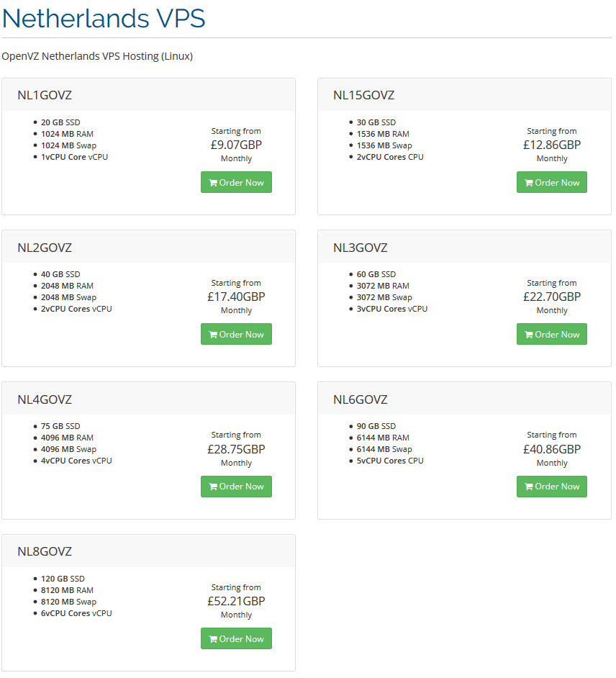Select the £22.70GBP price
This screenshot has height=678, width=616.
tap(551, 297)
